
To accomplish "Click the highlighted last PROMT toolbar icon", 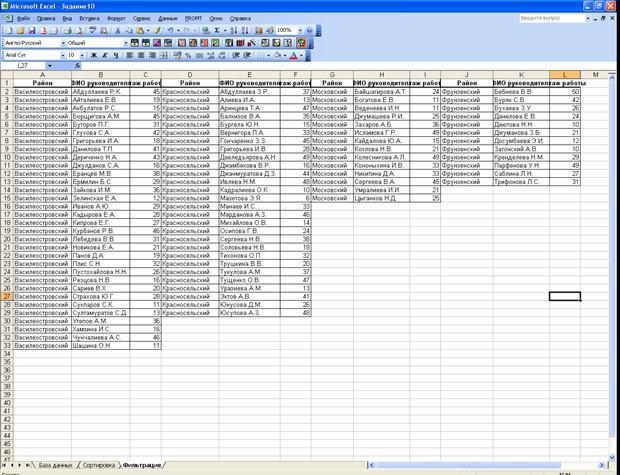I will [x=301, y=43].
